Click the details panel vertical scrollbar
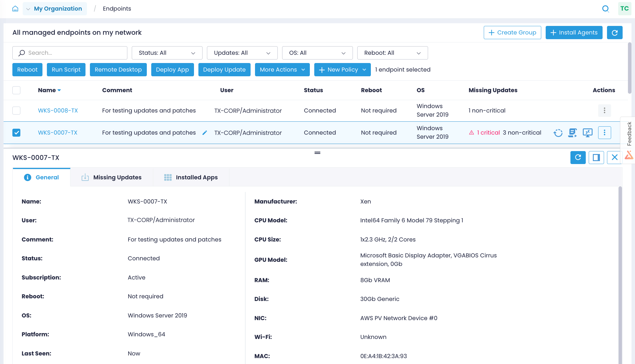 coord(620,275)
